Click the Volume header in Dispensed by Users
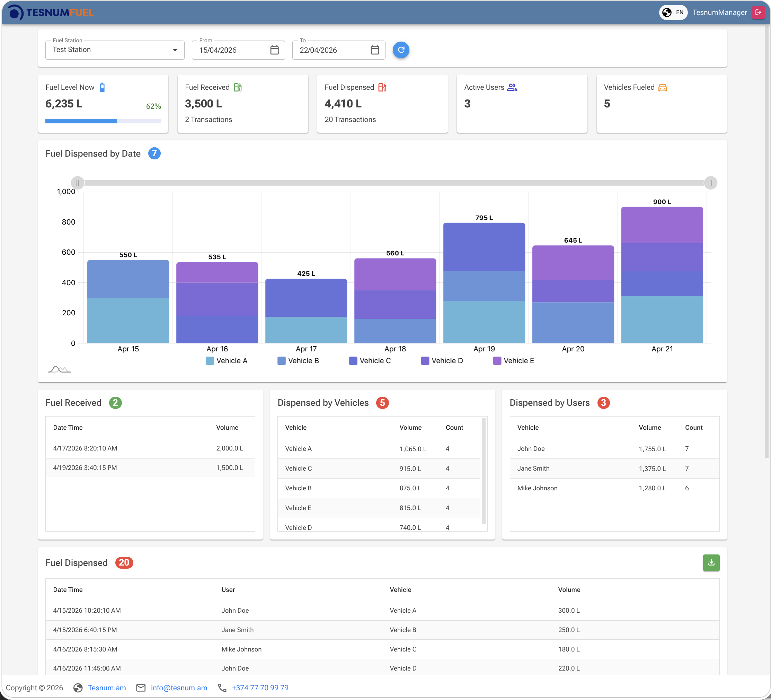This screenshot has width=771, height=700. (649, 428)
